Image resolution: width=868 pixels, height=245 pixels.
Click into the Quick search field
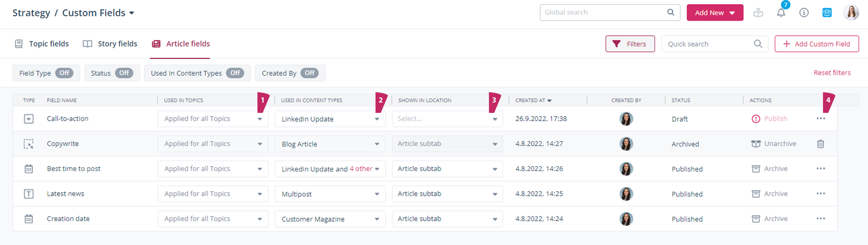click(707, 44)
